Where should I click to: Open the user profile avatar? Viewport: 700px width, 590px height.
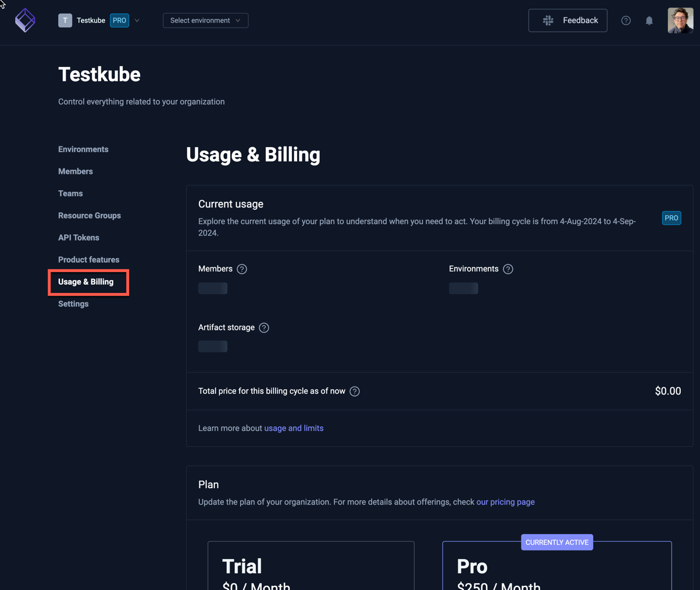[x=680, y=20]
